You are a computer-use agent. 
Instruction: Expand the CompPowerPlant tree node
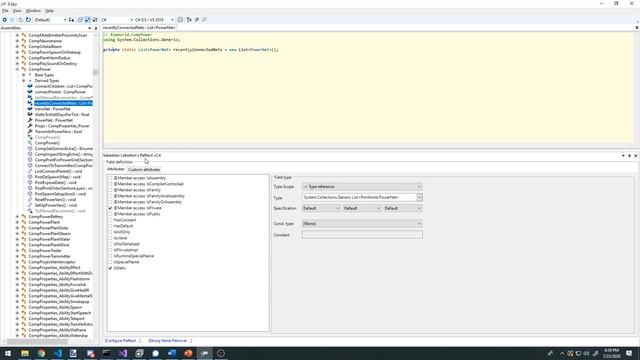[x=18, y=222]
